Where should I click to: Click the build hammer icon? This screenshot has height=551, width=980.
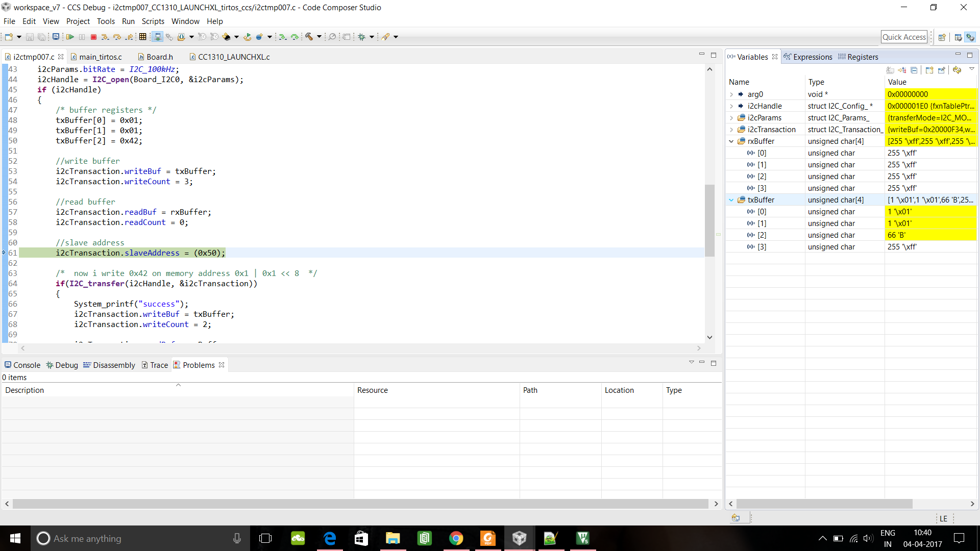[309, 37]
